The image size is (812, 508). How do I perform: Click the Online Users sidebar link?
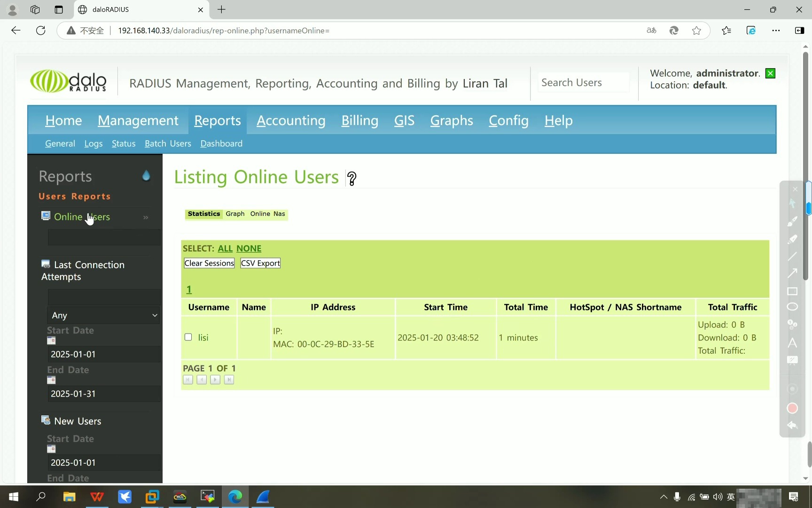coord(82,217)
